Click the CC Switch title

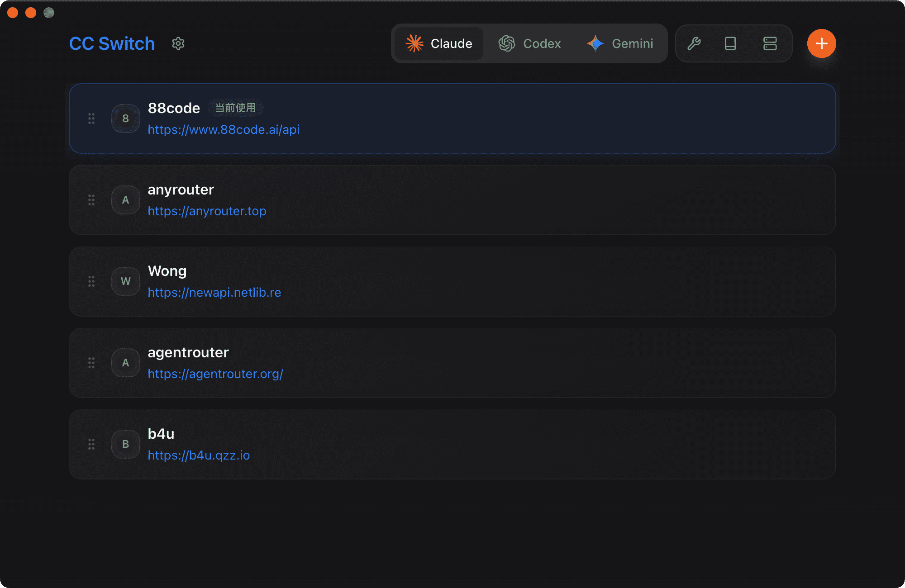pyautogui.click(x=112, y=43)
